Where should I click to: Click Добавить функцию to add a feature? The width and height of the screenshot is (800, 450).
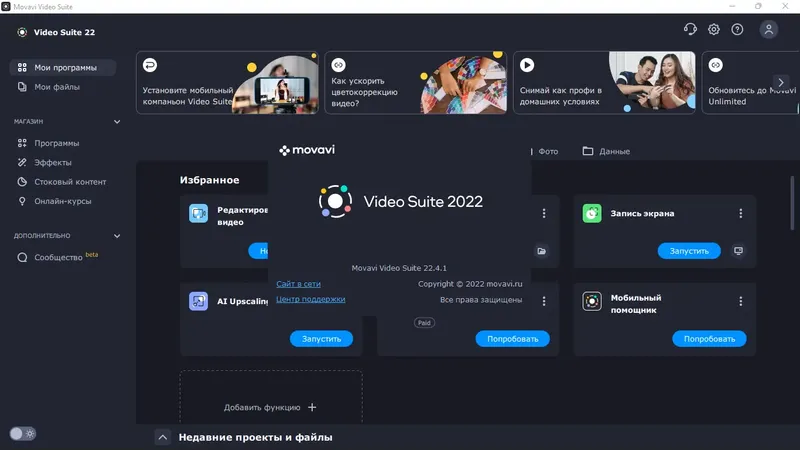270,407
